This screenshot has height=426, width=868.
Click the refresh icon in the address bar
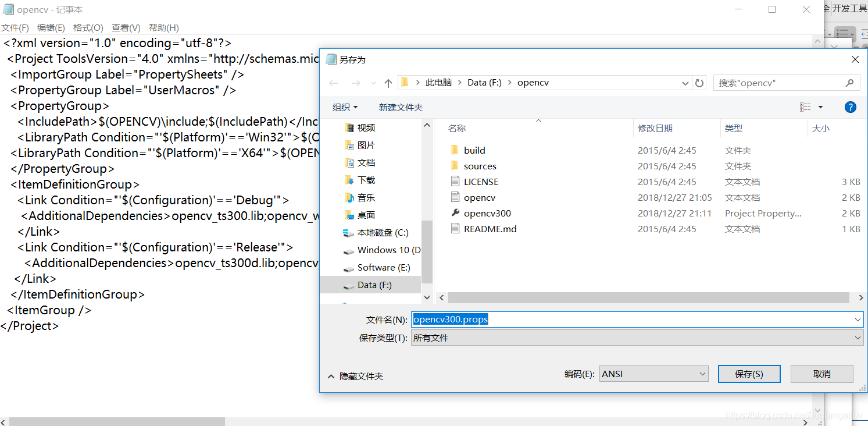699,83
